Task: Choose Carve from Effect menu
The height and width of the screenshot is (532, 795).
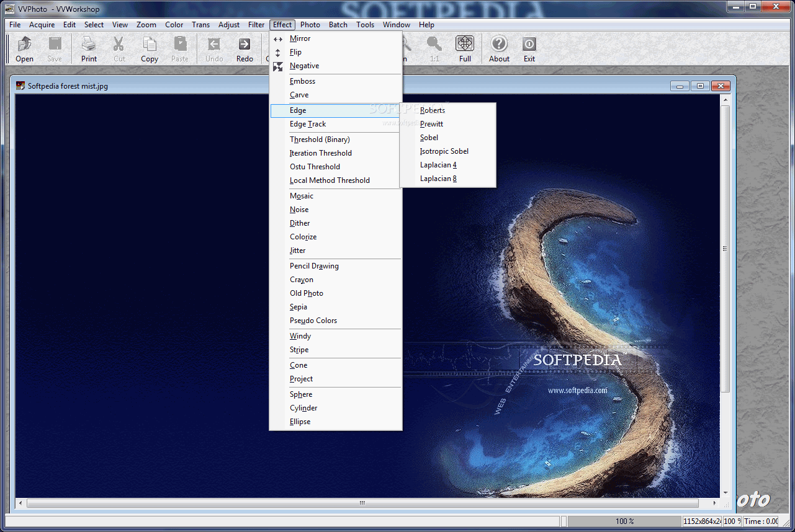Action: pos(336,95)
